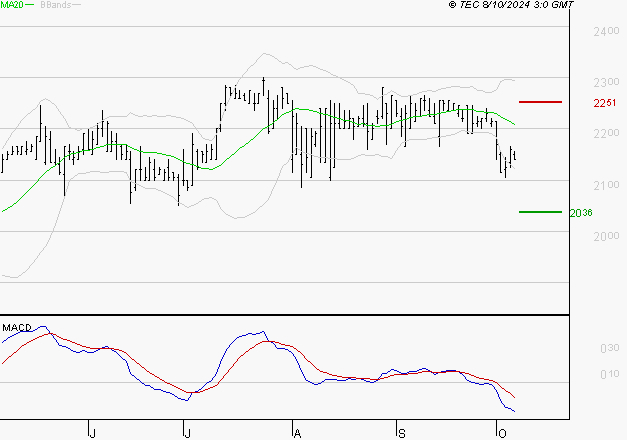Click the 2200 price axis label
This screenshot has width=627, height=440.
[606, 133]
